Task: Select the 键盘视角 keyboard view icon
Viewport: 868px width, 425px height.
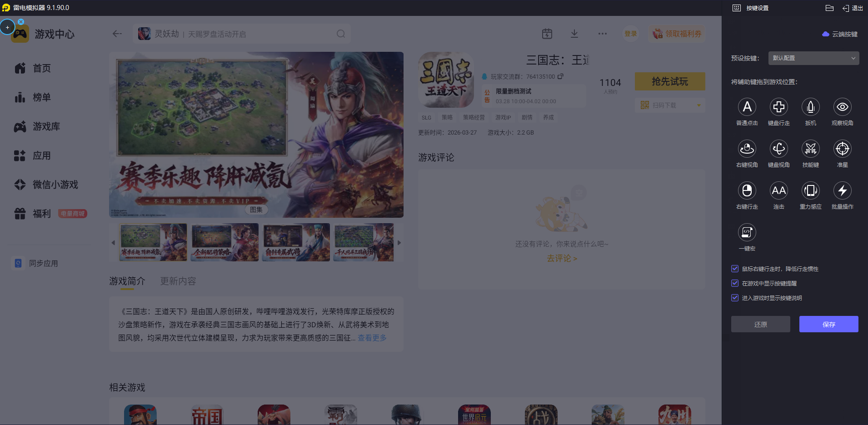Action: 778,149
